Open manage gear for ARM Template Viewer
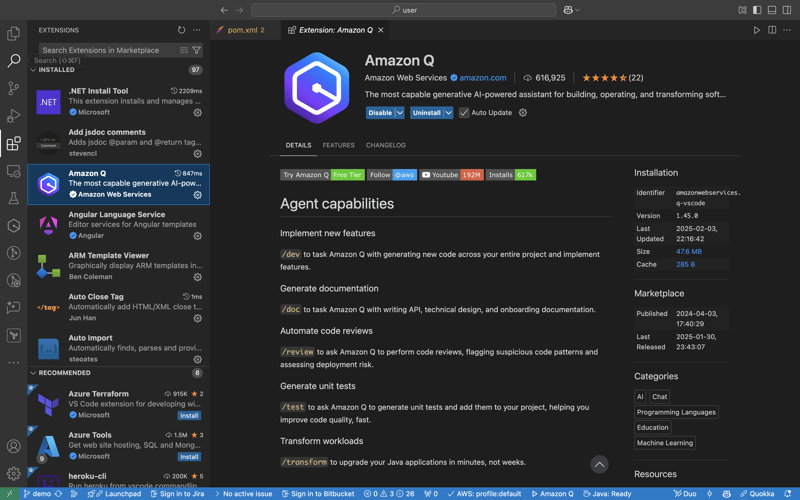Viewport: 800px width, 500px height. click(x=197, y=277)
